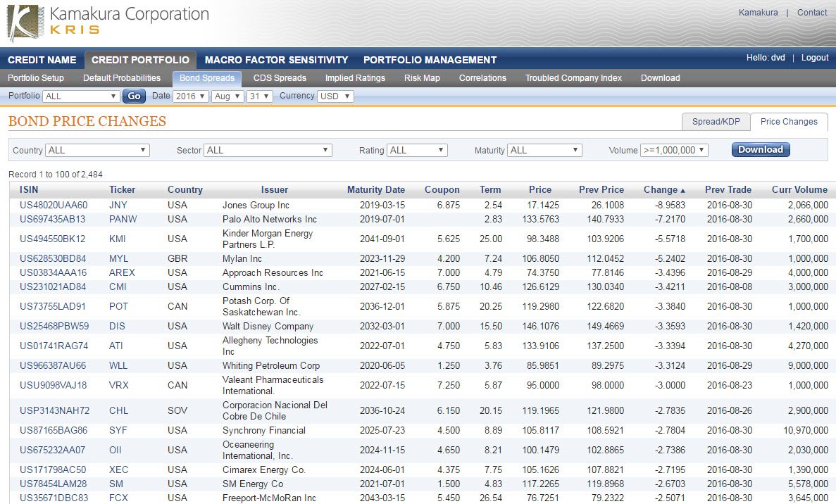Go to Default Probabilities submenu
This screenshot has height=504, width=836.
[x=122, y=78]
